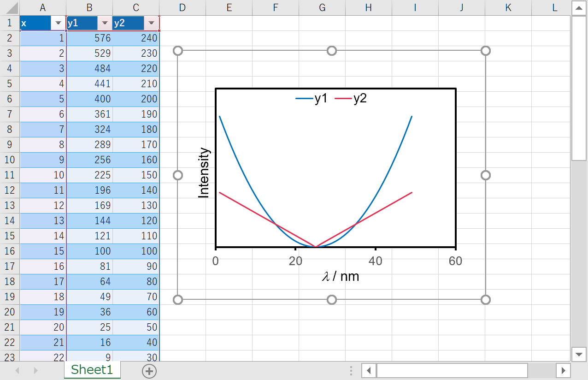Open the y2 column filter dropdown
The height and width of the screenshot is (380, 588).
click(151, 23)
